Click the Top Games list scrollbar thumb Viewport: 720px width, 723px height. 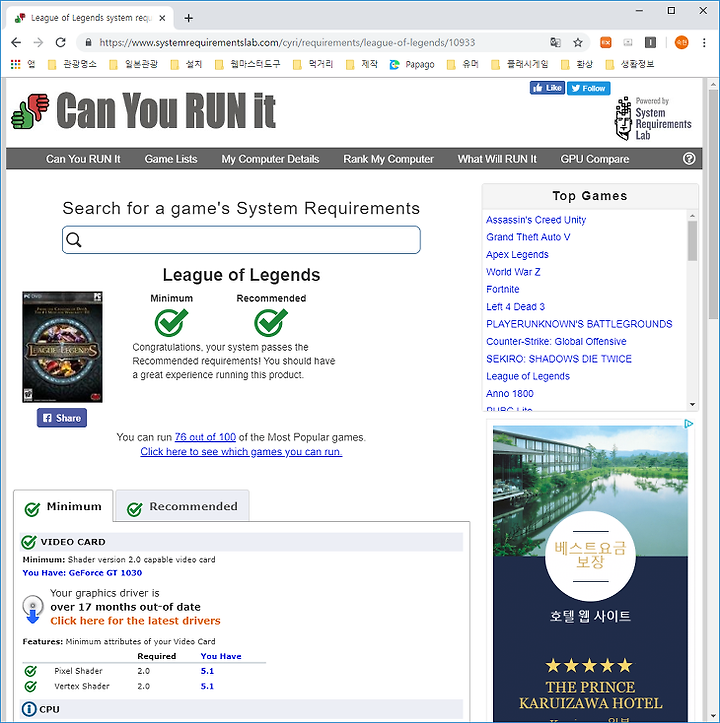(x=692, y=241)
